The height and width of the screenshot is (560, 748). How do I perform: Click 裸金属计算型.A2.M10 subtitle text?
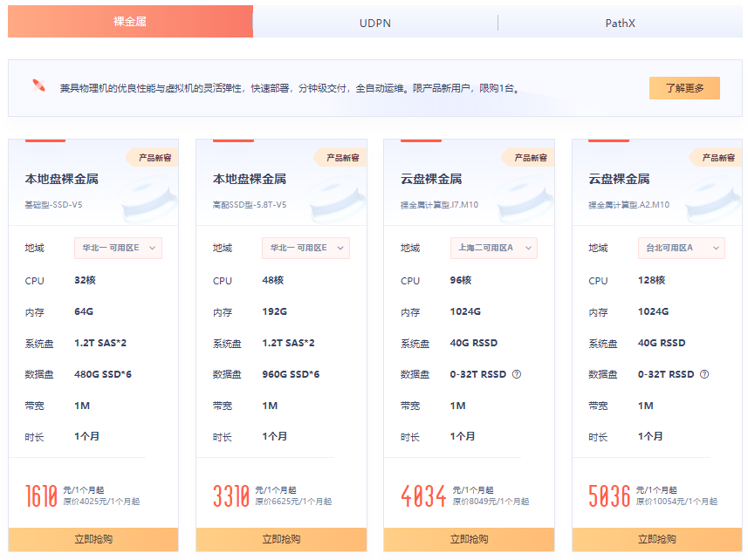628,205
